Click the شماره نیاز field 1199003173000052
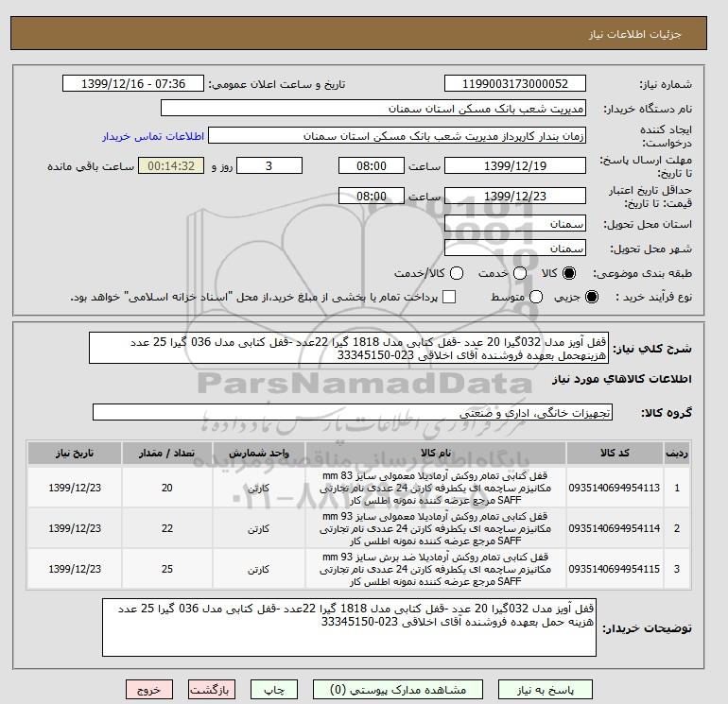The image size is (728, 704). tap(515, 84)
